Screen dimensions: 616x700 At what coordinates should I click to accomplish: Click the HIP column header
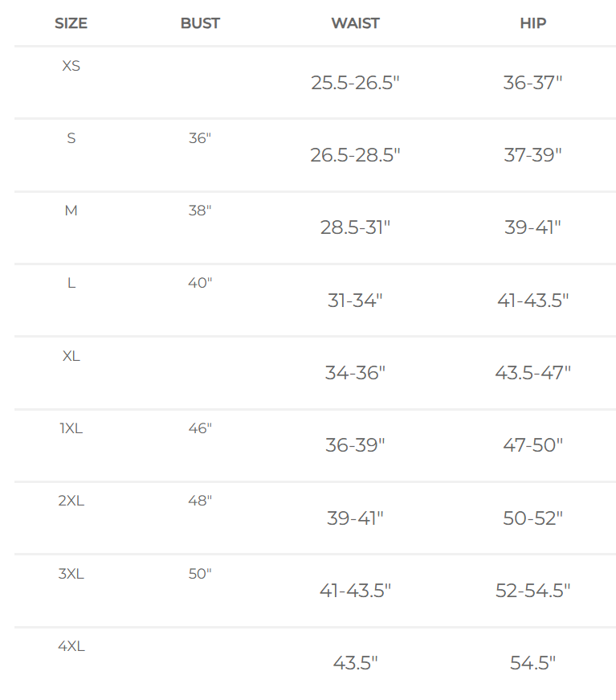pyautogui.click(x=532, y=23)
